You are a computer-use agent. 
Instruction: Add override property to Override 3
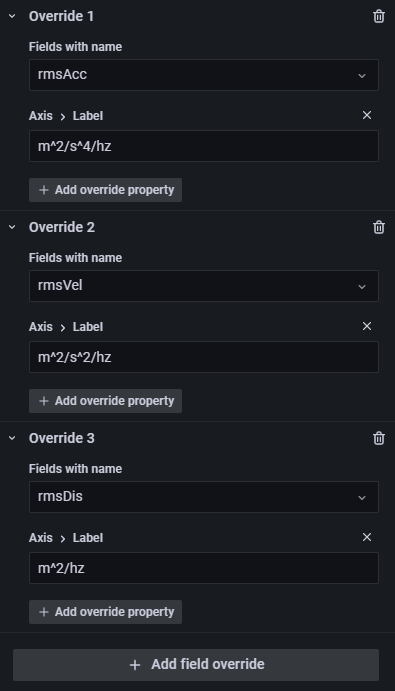[105, 612]
